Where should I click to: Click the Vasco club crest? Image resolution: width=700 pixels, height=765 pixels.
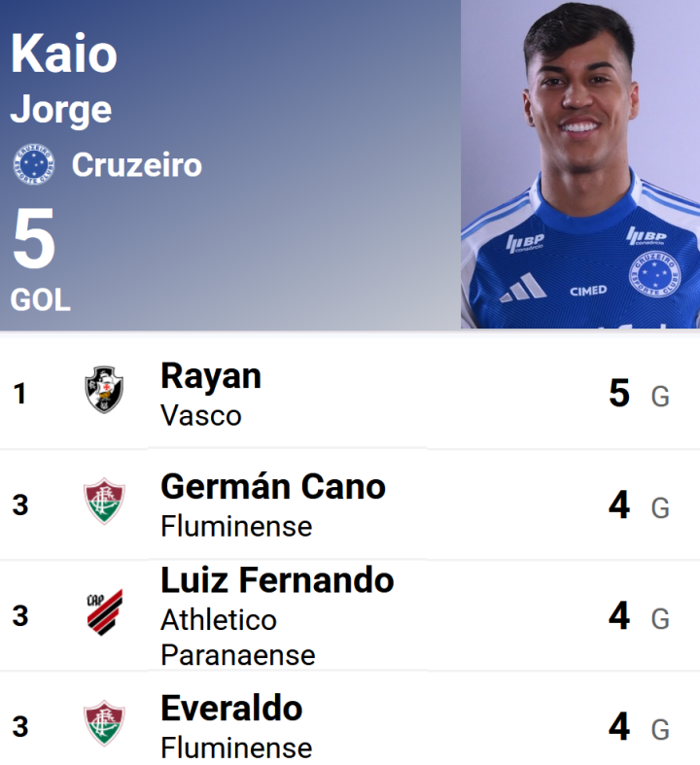pos(104,390)
